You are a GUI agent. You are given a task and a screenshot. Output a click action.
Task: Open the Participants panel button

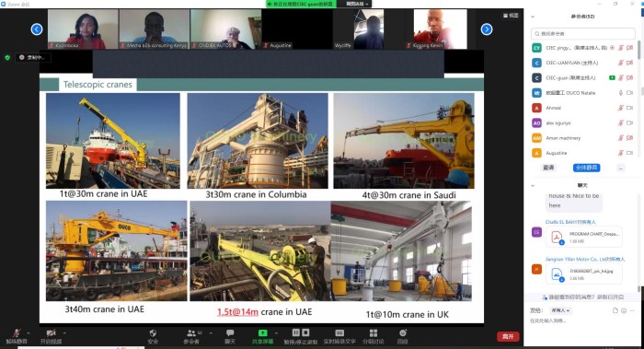[191, 336]
